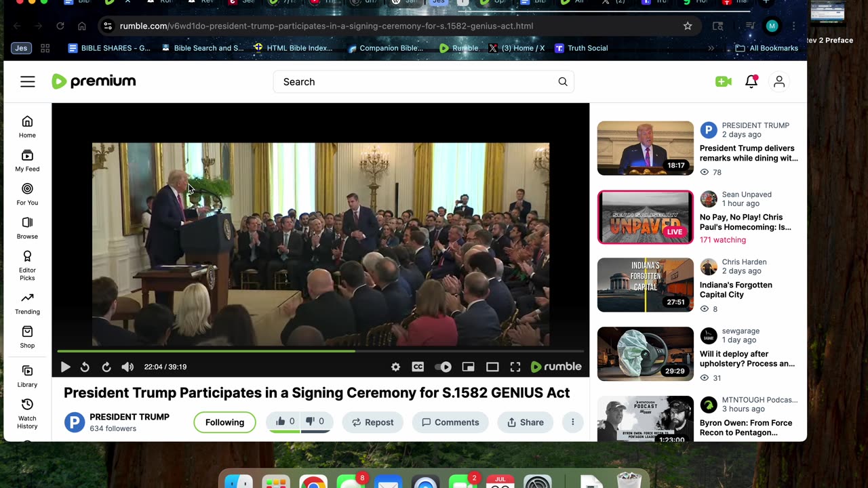Open the user account icon

point(779,82)
